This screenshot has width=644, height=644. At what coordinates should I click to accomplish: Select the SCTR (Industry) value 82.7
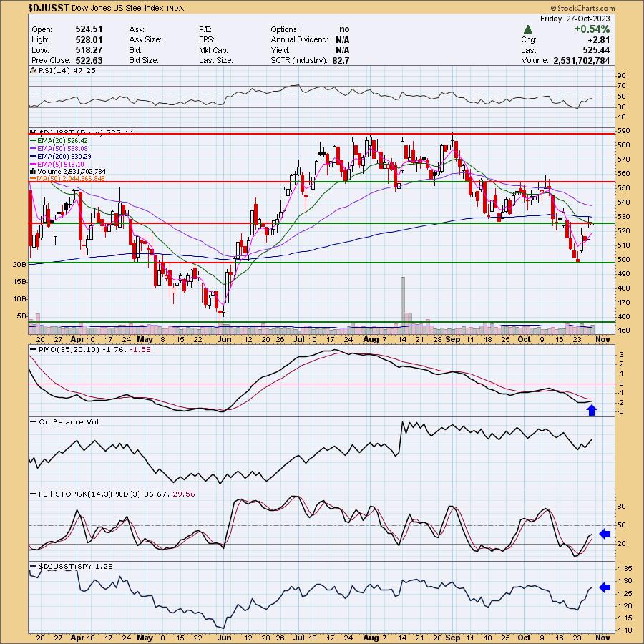pos(341,60)
